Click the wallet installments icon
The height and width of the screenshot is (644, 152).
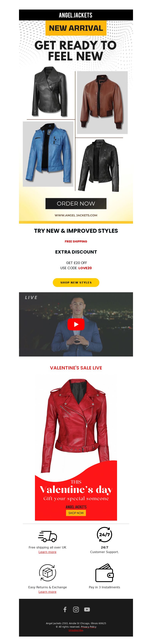(x=104, y=573)
